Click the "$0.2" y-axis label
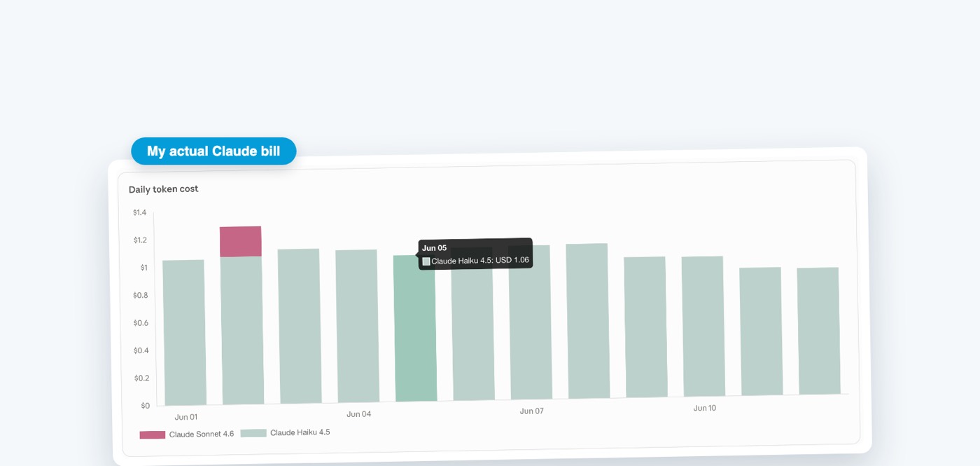The height and width of the screenshot is (466, 980). pyautogui.click(x=142, y=378)
